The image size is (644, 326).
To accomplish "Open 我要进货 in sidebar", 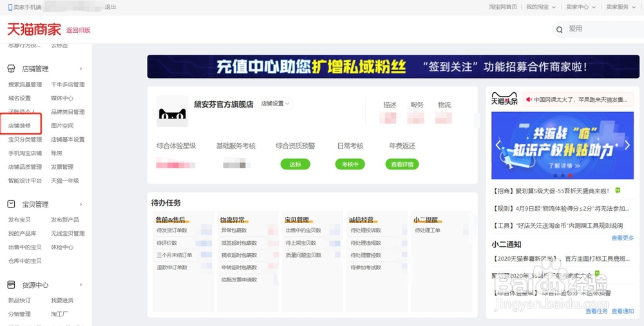I will pyautogui.click(x=62, y=300).
